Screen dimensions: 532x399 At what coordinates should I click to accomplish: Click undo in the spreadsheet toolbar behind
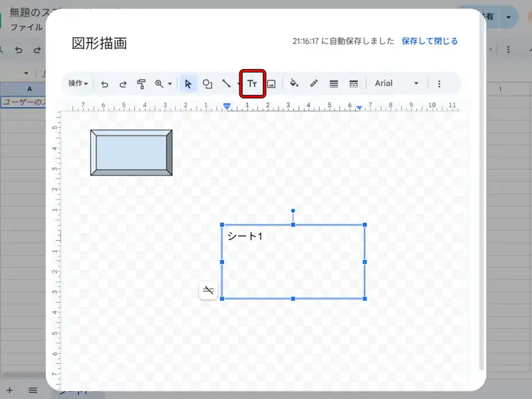pos(19,50)
